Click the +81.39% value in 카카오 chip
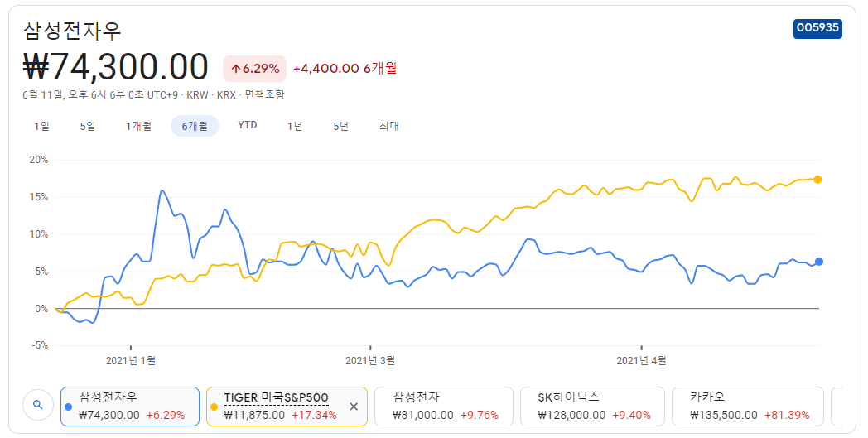Image resolution: width=868 pixels, height=438 pixels. (787, 416)
